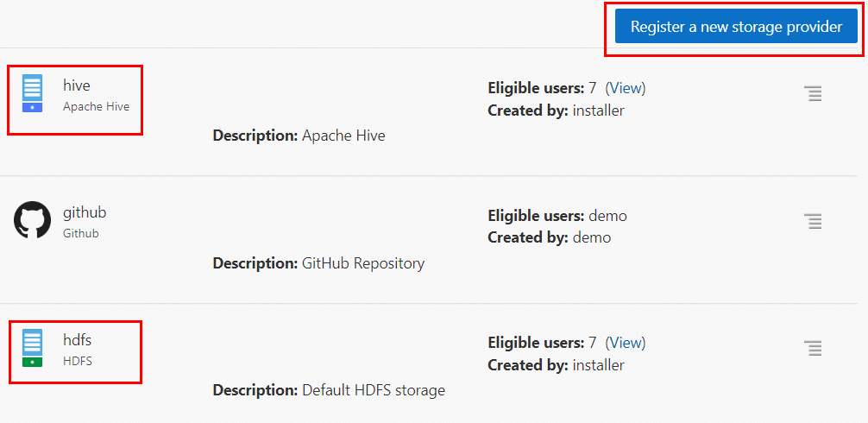
Task: Register a new storage provider
Action: (x=736, y=27)
